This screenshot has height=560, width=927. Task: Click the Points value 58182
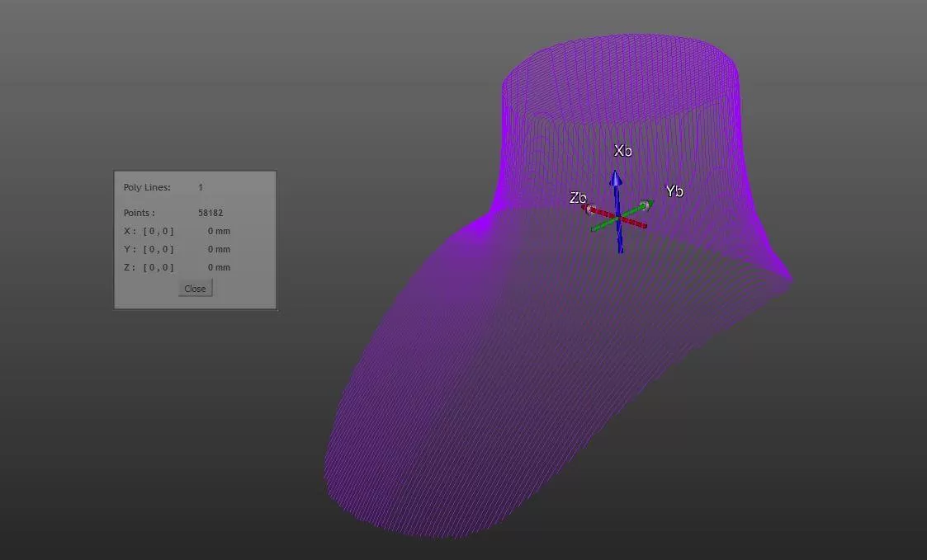[x=210, y=213]
